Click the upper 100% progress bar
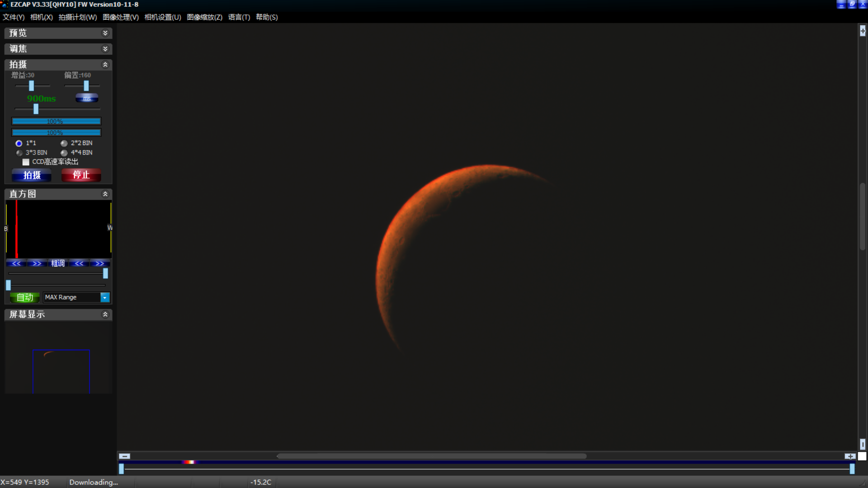 tap(56, 121)
